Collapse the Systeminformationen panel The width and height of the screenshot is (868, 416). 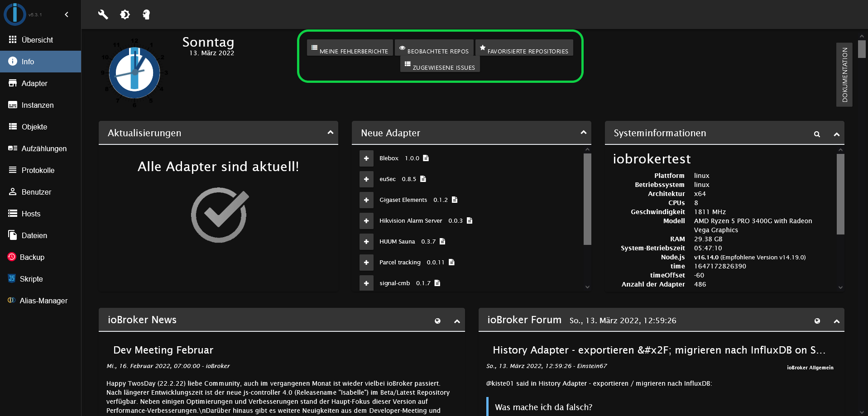click(837, 134)
